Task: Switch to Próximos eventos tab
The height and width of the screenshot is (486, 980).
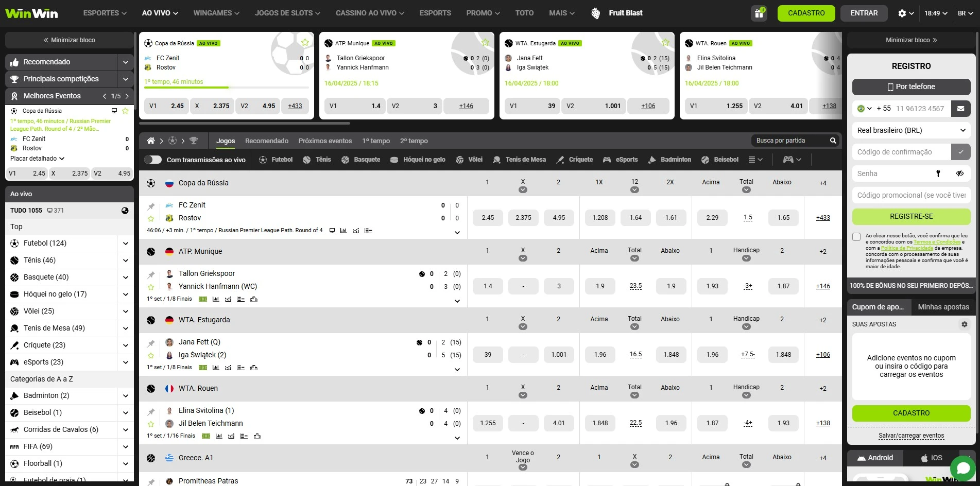Action: point(325,141)
